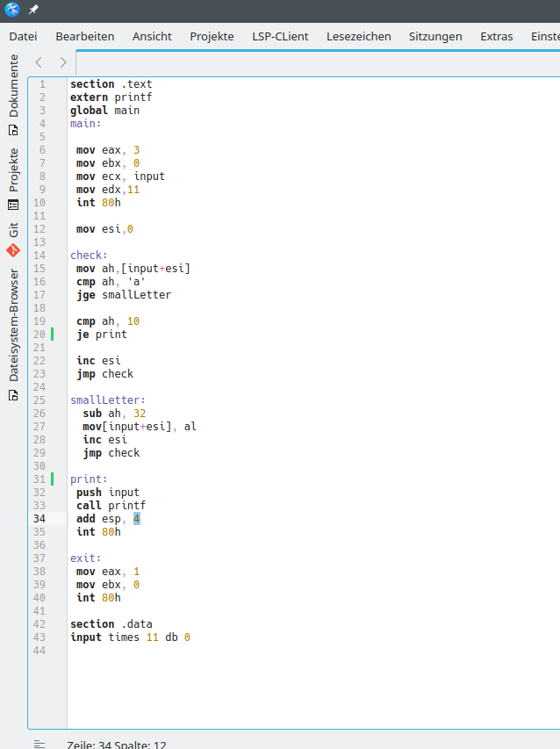The height and width of the screenshot is (749, 560).
Task: Go back with the left arrow
Action: (39, 62)
